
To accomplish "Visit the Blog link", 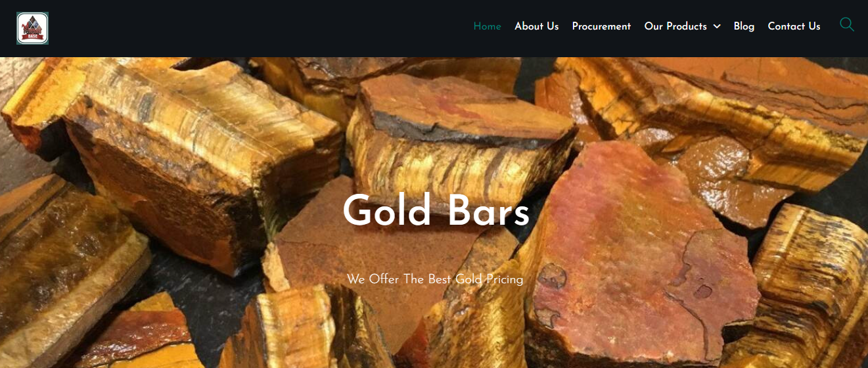I will 744,26.
